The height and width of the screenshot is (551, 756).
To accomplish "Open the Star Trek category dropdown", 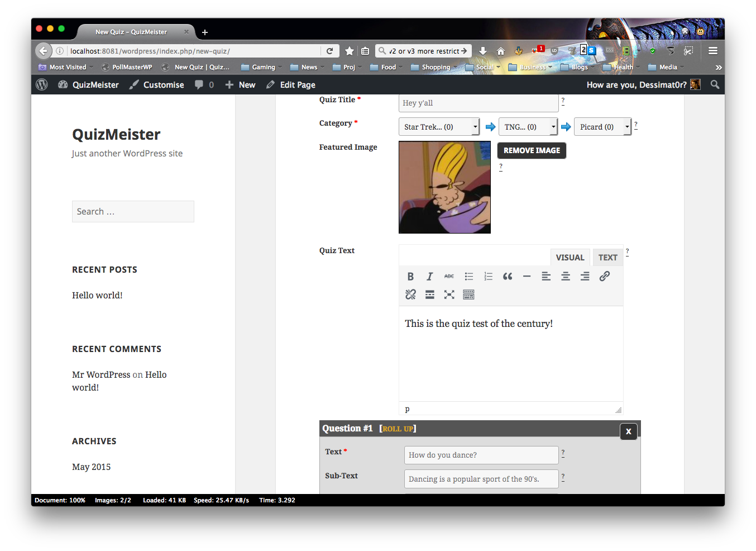I will (439, 127).
